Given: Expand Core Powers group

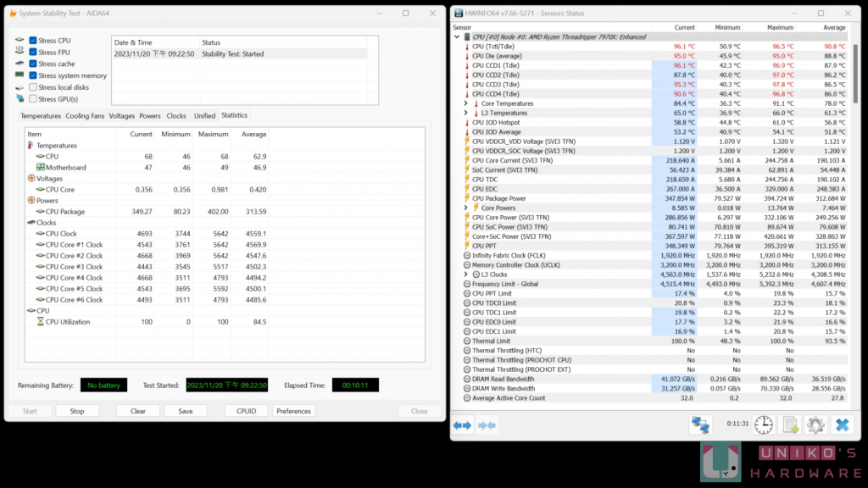Looking at the screenshot, I should pyautogui.click(x=465, y=208).
